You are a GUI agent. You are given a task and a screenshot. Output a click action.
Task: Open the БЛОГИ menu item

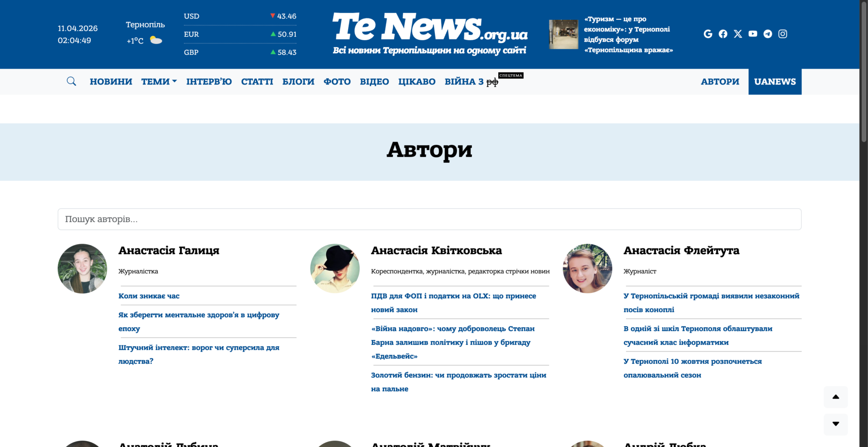tap(298, 82)
